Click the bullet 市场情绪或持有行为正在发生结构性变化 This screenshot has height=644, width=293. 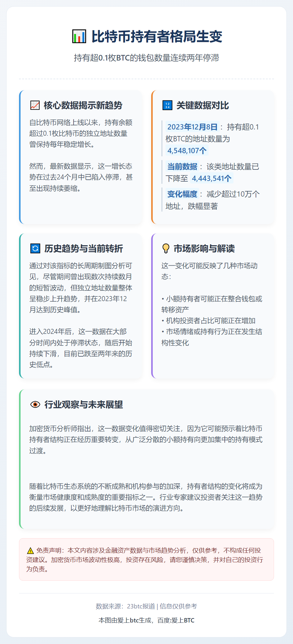pyautogui.click(x=212, y=337)
